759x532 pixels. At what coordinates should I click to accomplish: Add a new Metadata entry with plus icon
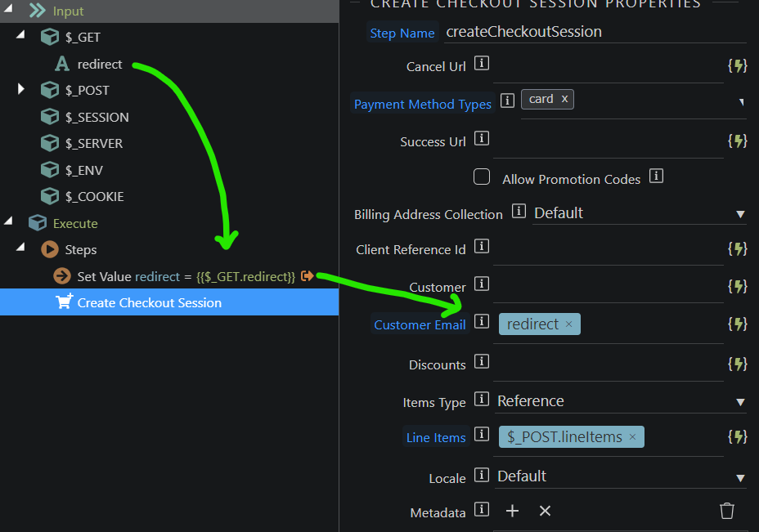tap(512, 511)
